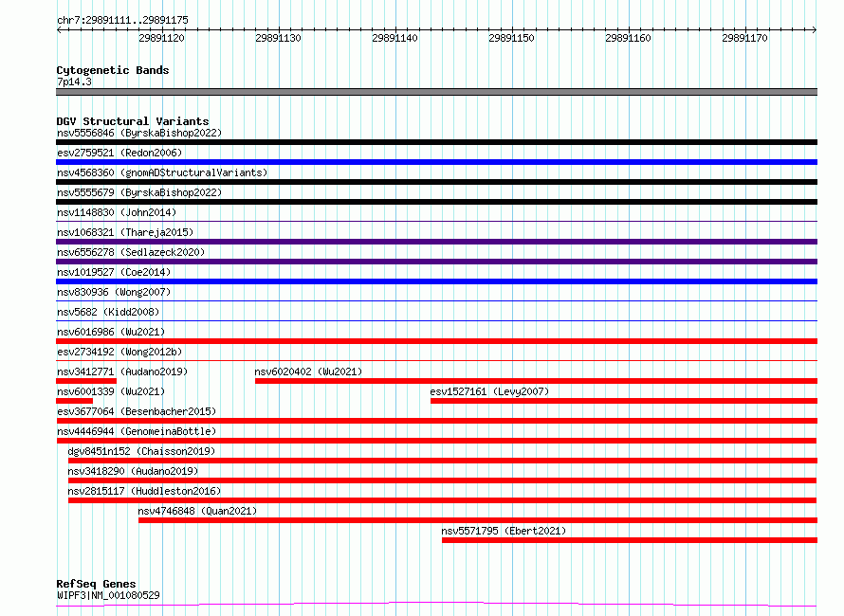This screenshot has width=844, height=616.
Task: Click the chr7:29891111..29891175 coordinate label
Action: click(x=122, y=20)
